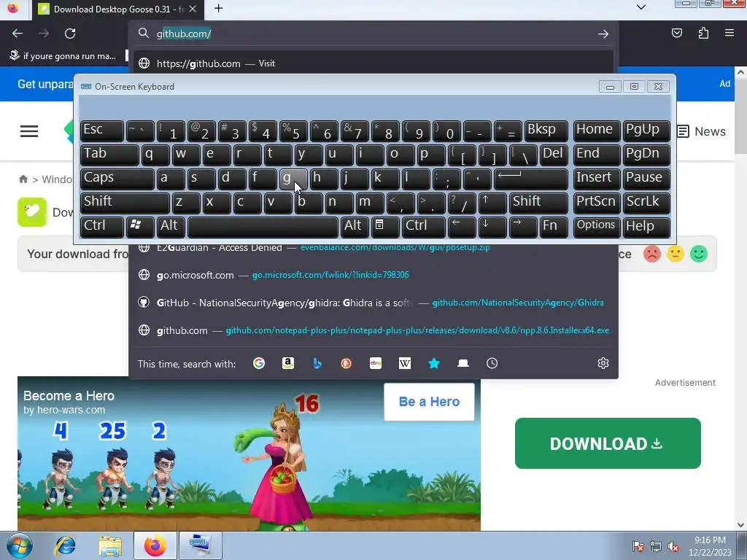Rate with the yellow neutral face
Image resolution: width=747 pixels, height=560 pixels.
pos(675,254)
